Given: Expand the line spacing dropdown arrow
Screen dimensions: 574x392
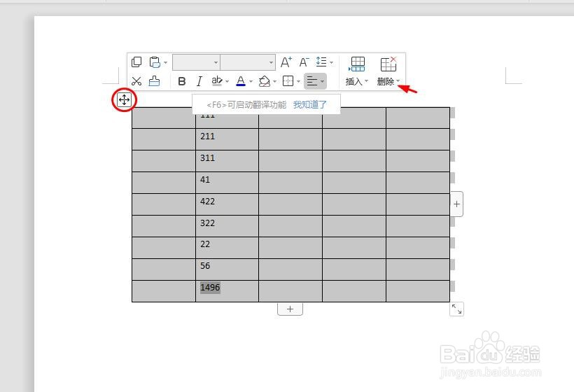Looking at the screenshot, I should pyautogui.click(x=331, y=62).
